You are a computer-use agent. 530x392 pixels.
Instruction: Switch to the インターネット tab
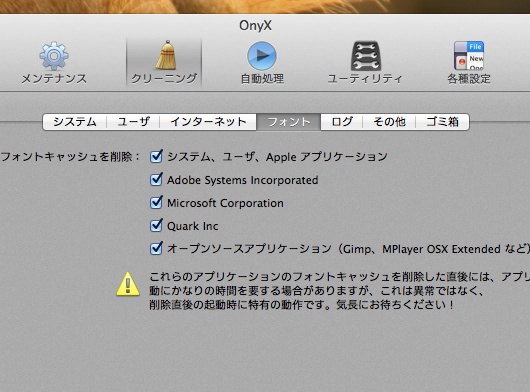click(x=208, y=122)
